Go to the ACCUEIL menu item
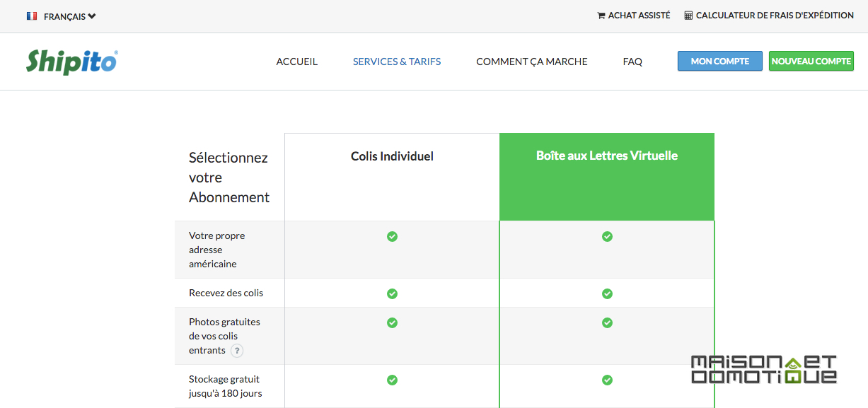This screenshot has height=408, width=868. 297,62
